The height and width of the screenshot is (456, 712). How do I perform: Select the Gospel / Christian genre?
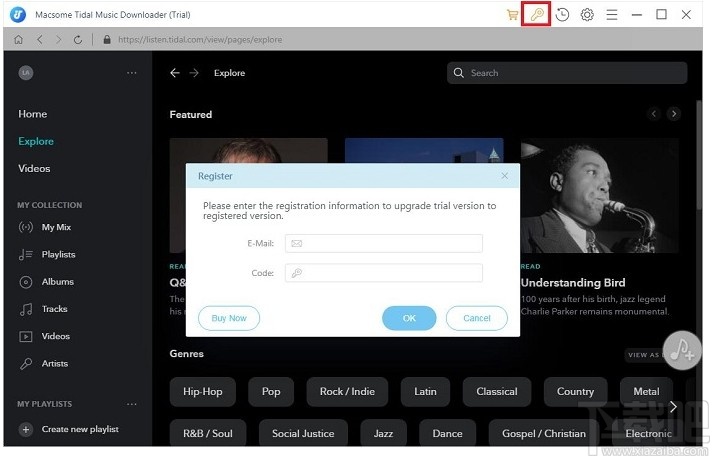tap(544, 433)
